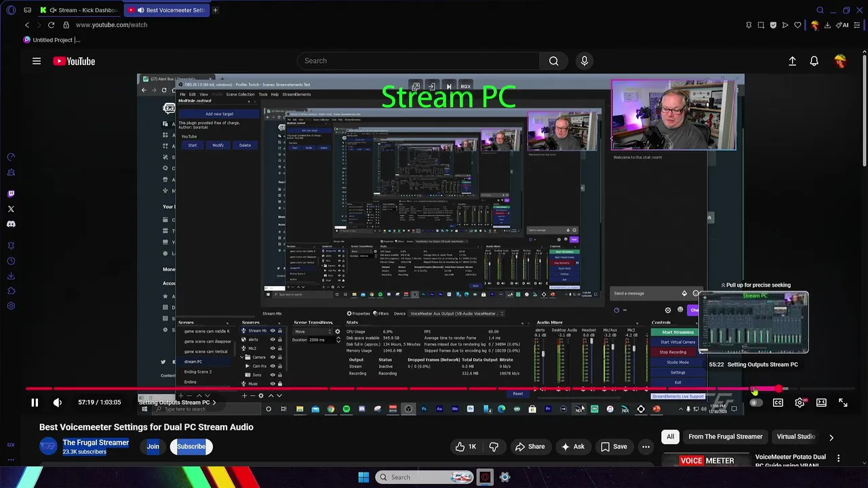This screenshot has height=488, width=868.
Task: Click the YouTube logo
Action: tap(74, 61)
